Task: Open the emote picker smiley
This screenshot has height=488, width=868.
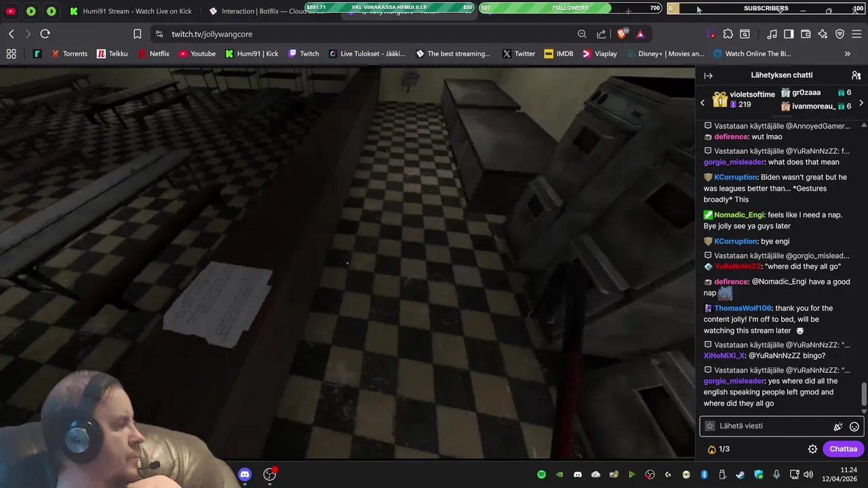Action: 854,426
